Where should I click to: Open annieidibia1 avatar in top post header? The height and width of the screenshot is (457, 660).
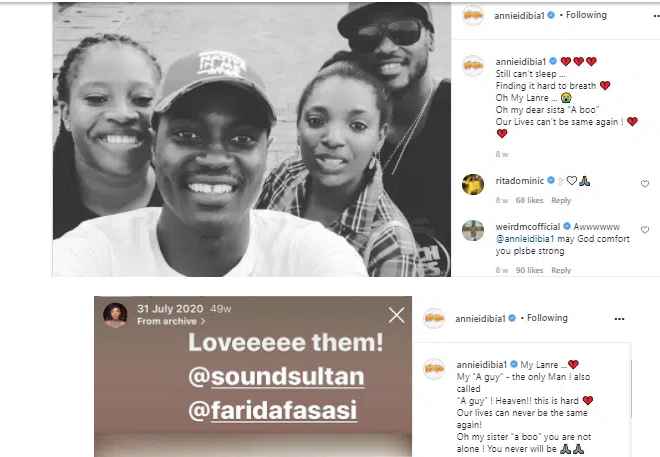click(x=473, y=16)
